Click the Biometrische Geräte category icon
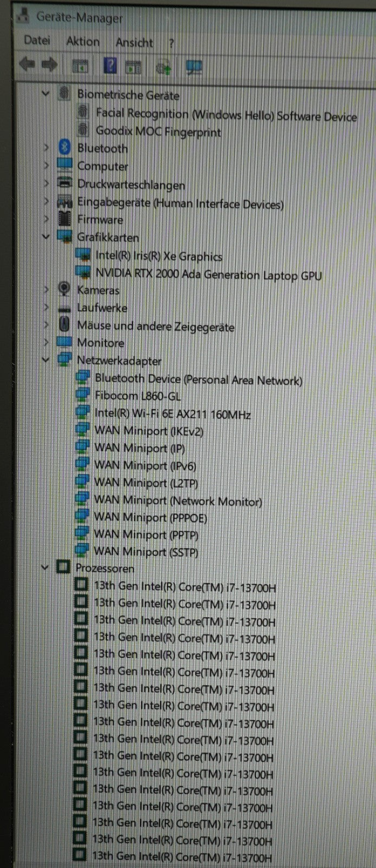Screen dimensions: 376x868 click(x=64, y=94)
